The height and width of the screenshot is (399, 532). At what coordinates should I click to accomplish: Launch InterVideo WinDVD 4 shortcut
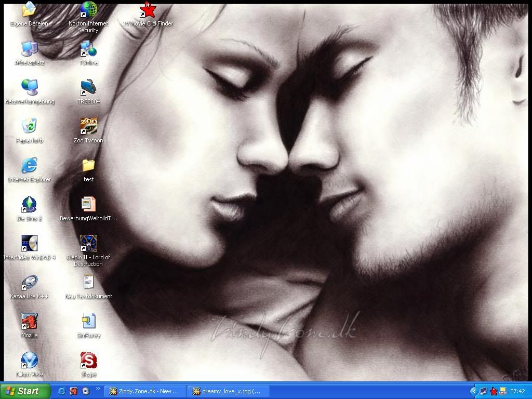coord(30,243)
